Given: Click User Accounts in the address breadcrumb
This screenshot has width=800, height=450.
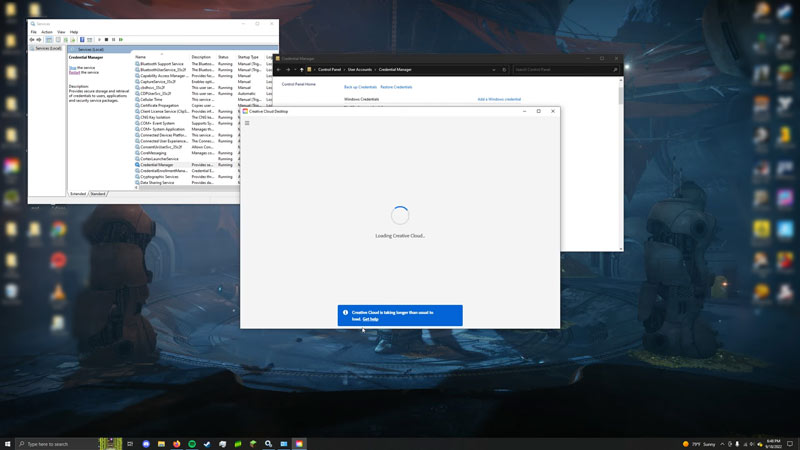Looking at the screenshot, I should [x=360, y=70].
